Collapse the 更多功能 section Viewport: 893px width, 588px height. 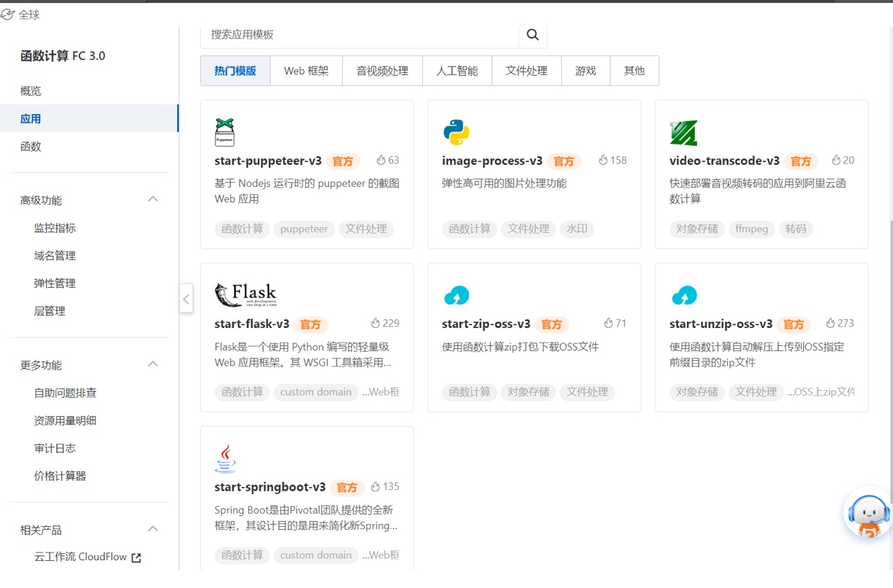point(154,365)
